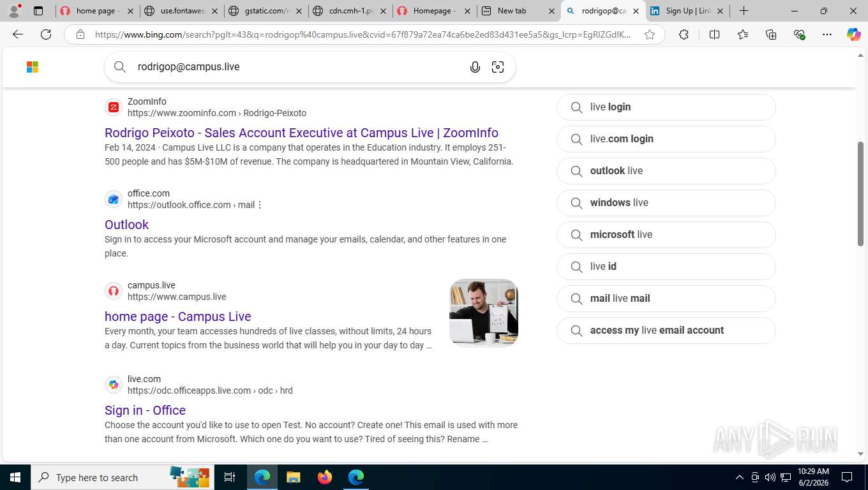
Task: Open Task View on taskbar
Action: [x=230, y=477]
